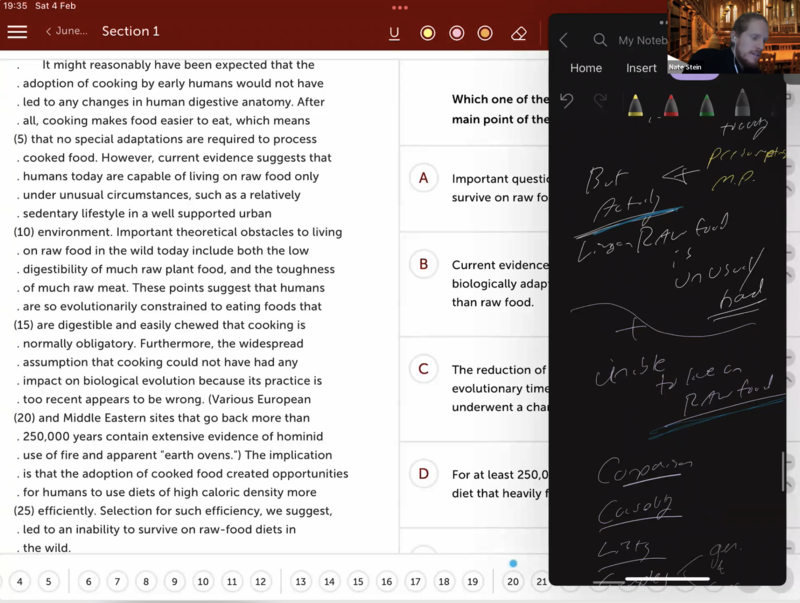
Task: Select answer choice A
Action: click(423, 178)
